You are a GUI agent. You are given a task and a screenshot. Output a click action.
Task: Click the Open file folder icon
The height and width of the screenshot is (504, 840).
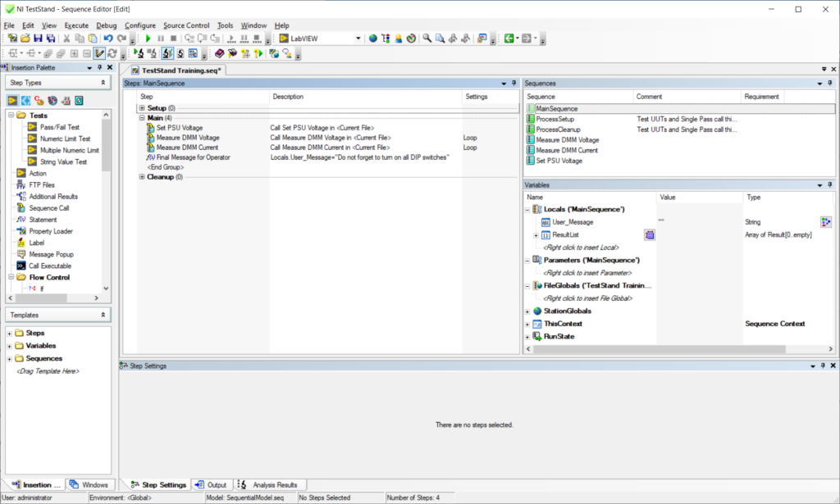pyautogui.click(x=25, y=39)
